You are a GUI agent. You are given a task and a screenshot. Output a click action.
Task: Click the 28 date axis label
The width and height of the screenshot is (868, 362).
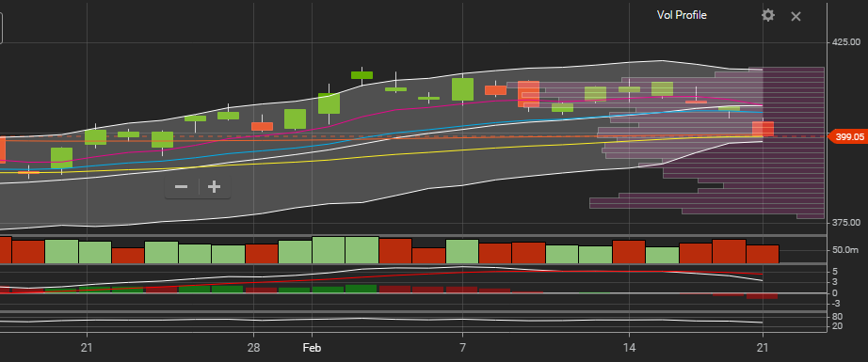click(253, 348)
